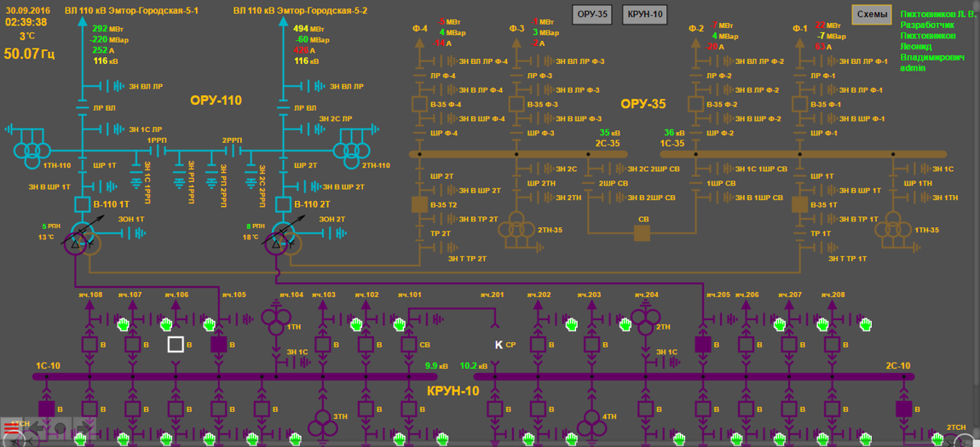Viewport: 980px width, 447px height.
Task: Open the Схемы menu
Action: [871, 14]
